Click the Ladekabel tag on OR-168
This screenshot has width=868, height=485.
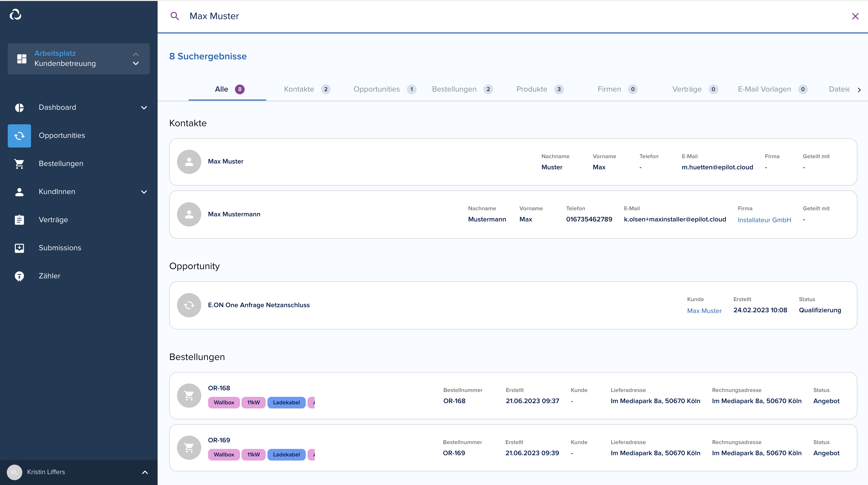click(x=286, y=403)
